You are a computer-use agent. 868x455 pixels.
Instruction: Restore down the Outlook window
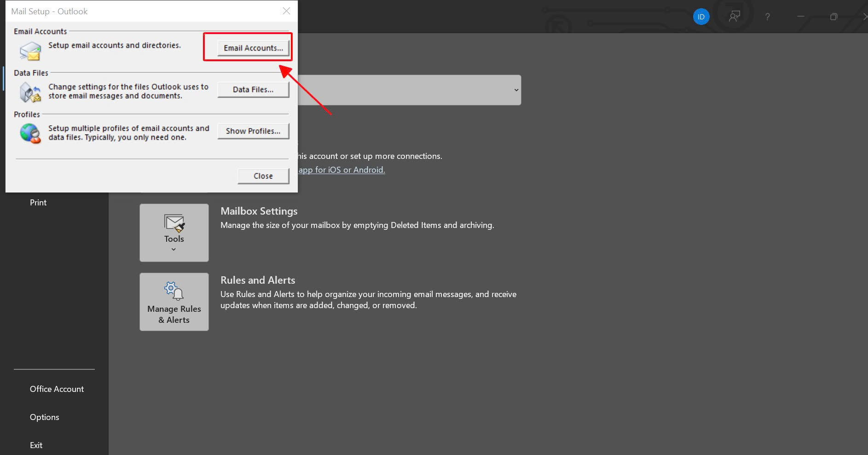click(833, 17)
